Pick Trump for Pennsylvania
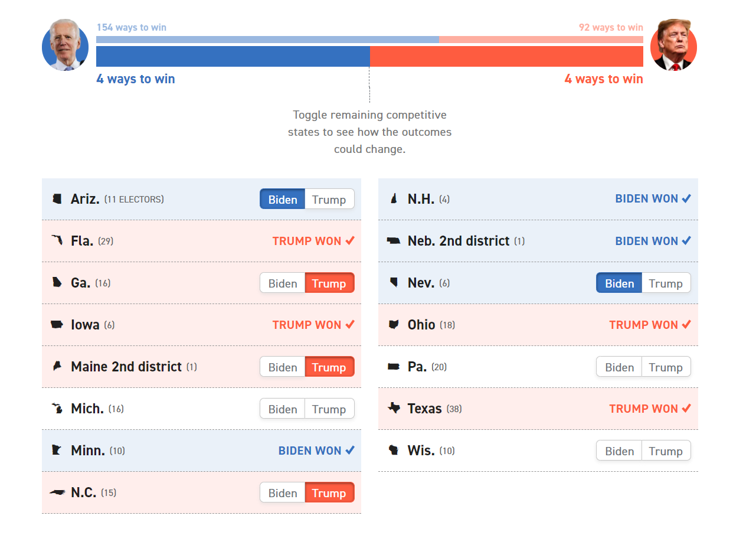This screenshot has height=558, width=756. [665, 367]
